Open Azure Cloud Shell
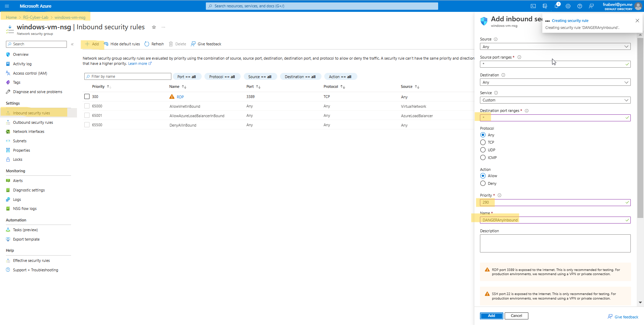Screen dimensions: 644x325 (x=533, y=6)
